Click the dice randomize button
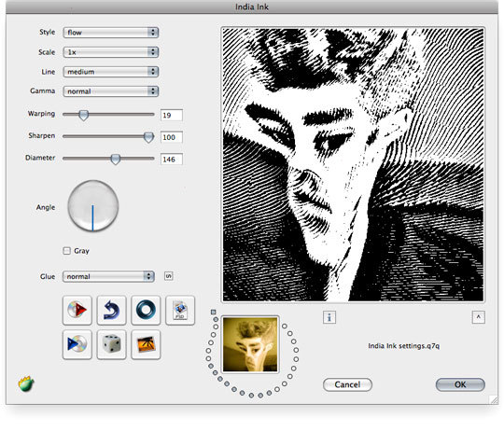The image size is (504, 431). click(x=112, y=344)
